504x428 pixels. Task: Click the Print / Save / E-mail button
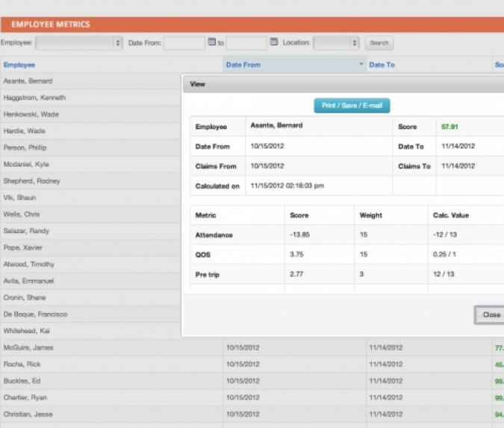pos(352,105)
